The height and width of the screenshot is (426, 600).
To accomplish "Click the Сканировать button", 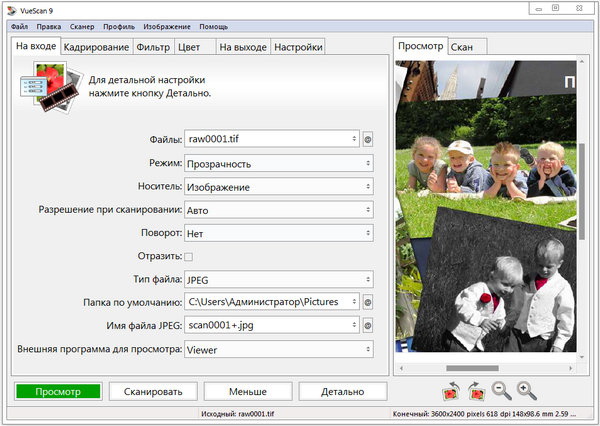I will (152, 391).
